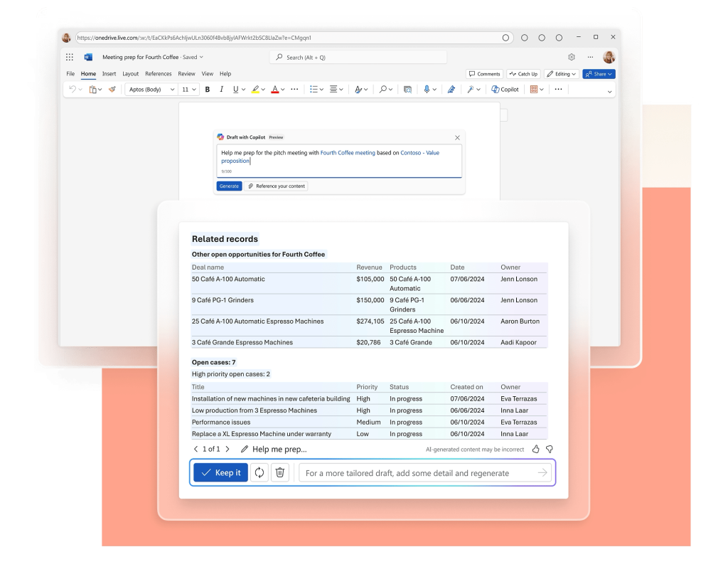Apply yellow text highlight color

tap(255, 89)
